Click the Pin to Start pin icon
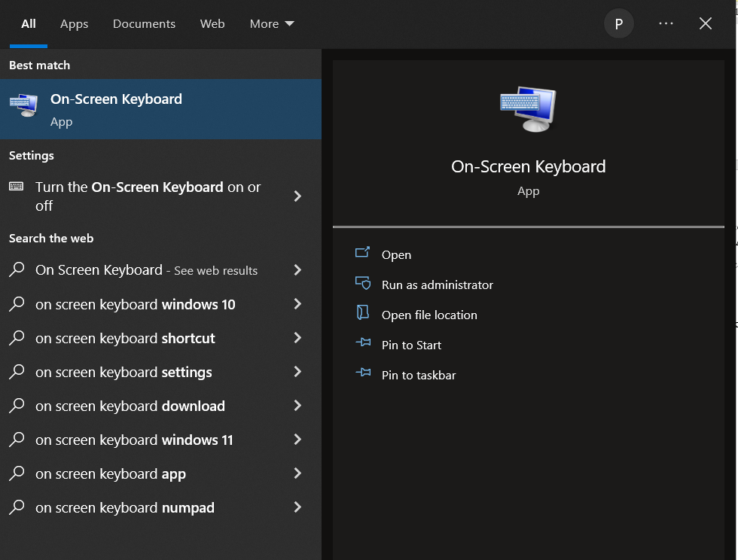The width and height of the screenshot is (738, 560). coord(363,342)
